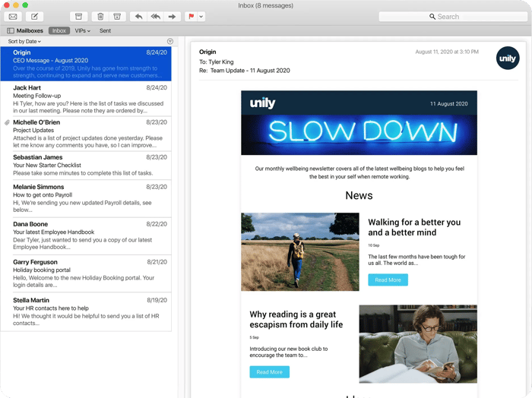The image size is (532, 398).
Task: Reply to the selected message
Action: pos(138,17)
